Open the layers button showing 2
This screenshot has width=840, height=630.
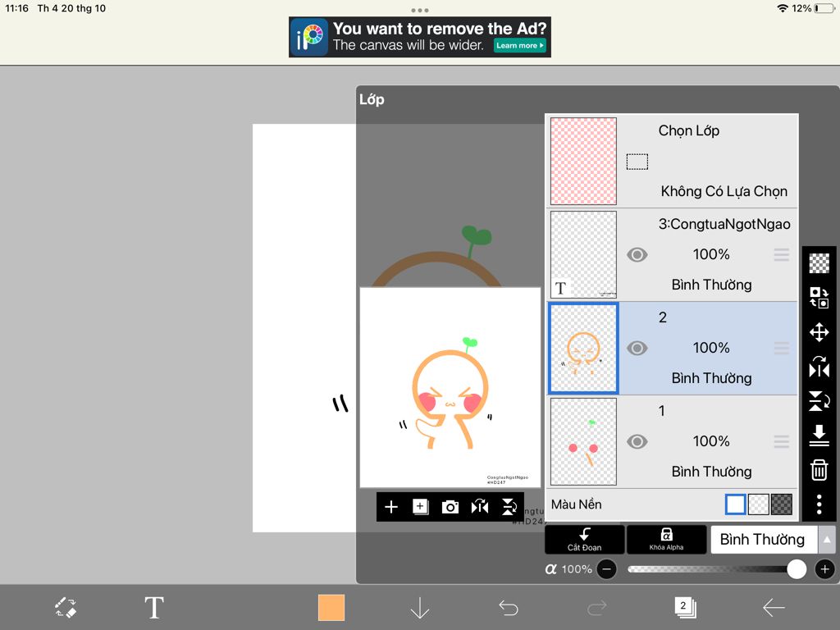click(x=685, y=608)
